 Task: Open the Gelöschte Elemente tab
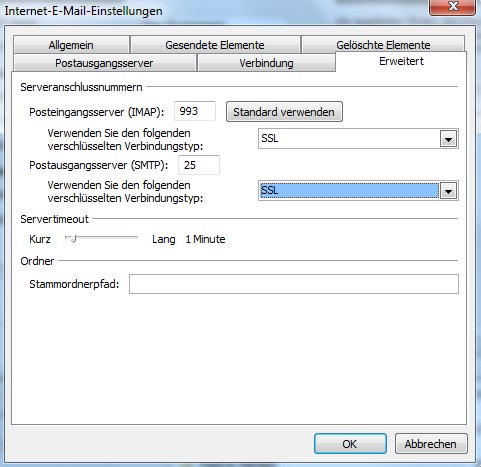pyautogui.click(x=383, y=44)
